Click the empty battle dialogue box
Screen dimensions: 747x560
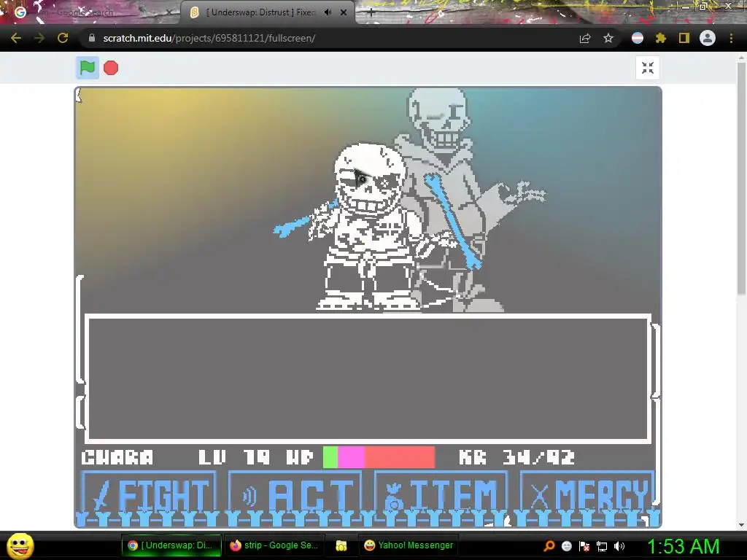(x=368, y=378)
